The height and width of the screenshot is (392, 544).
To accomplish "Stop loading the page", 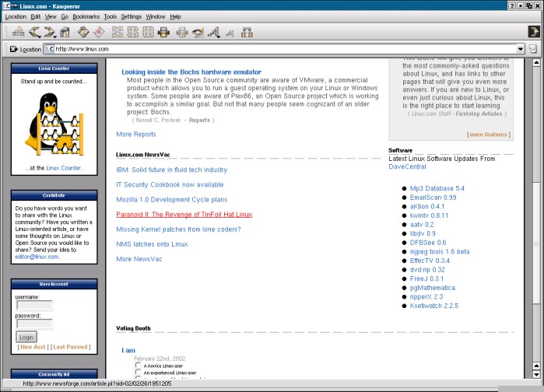I will (99, 32).
